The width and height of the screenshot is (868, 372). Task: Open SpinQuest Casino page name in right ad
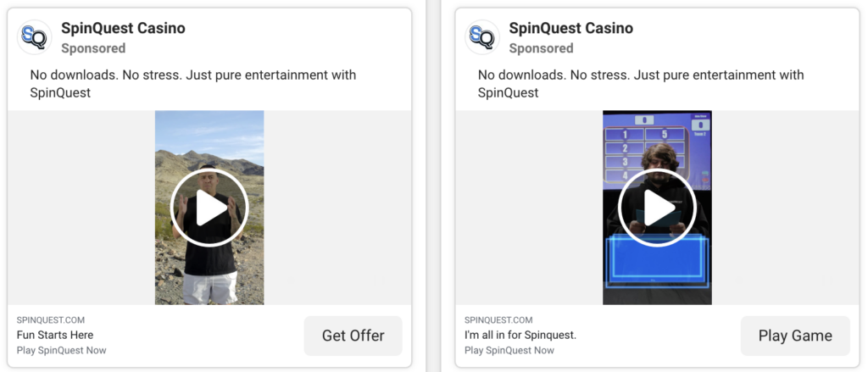pyautogui.click(x=570, y=28)
